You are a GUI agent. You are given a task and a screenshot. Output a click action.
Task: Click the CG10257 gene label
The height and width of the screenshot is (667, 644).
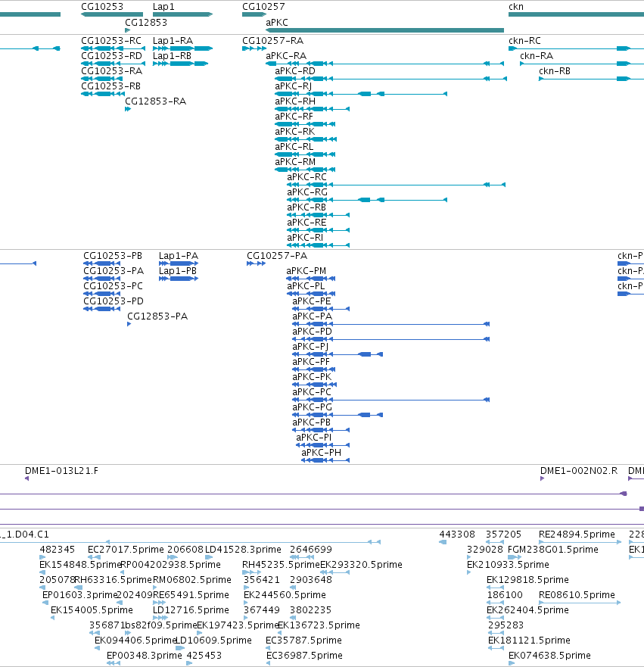[263, 7]
